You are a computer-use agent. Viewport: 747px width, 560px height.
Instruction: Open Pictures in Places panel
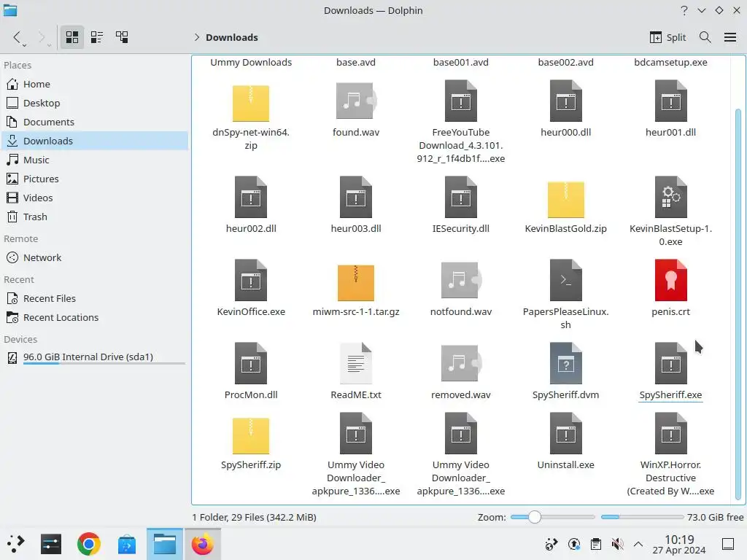95,179
